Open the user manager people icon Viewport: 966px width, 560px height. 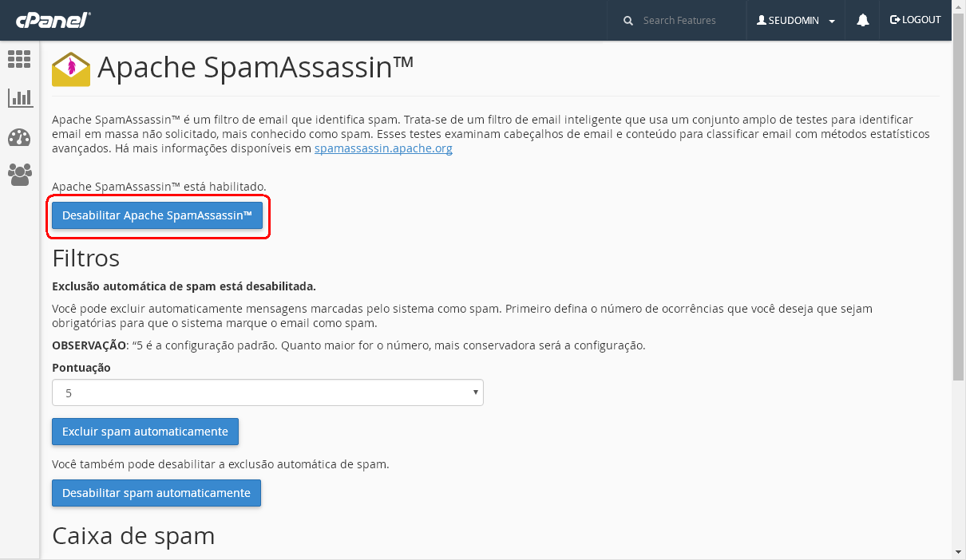[19, 174]
